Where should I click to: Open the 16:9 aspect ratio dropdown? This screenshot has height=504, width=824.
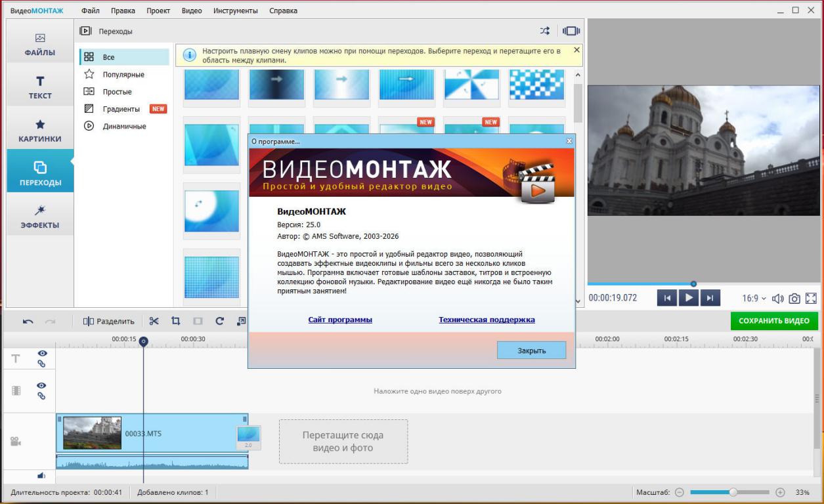754,298
